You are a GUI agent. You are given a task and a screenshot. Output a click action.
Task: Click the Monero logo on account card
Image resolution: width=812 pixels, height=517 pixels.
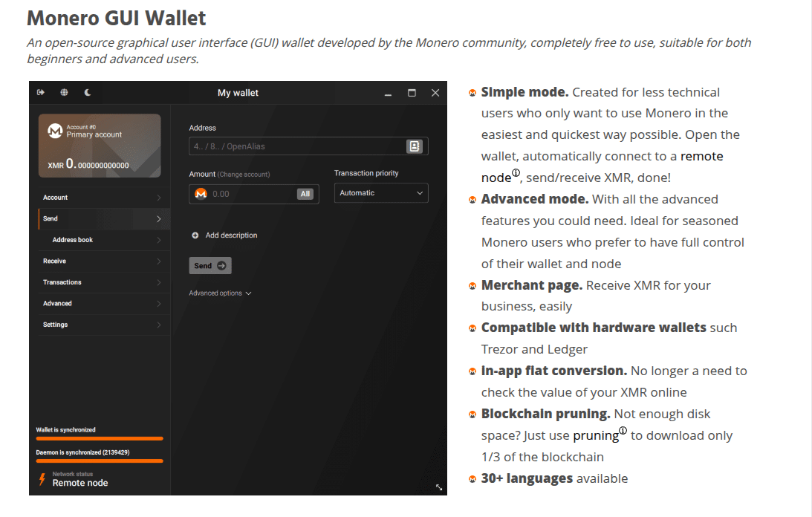pyautogui.click(x=55, y=131)
